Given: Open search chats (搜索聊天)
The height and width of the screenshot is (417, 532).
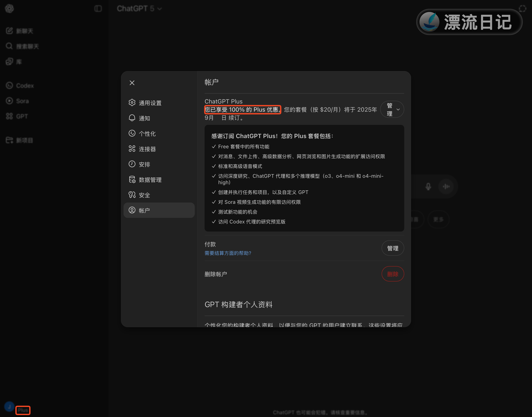Looking at the screenshot, I should (22, 46).
